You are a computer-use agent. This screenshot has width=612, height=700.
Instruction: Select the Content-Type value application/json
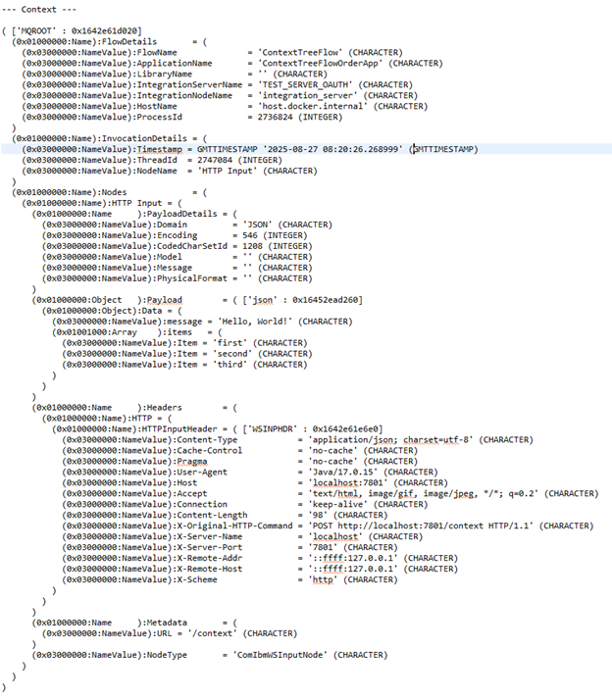click(x=390, y=440)
